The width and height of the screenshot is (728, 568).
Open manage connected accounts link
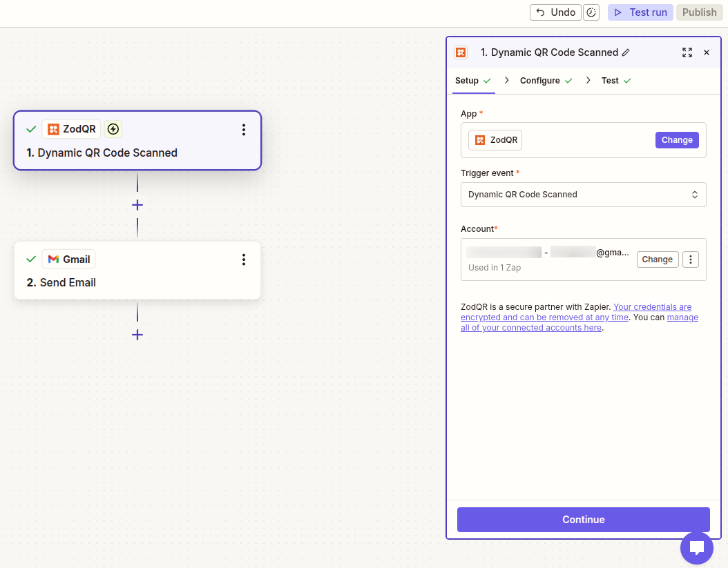point(579,322)
